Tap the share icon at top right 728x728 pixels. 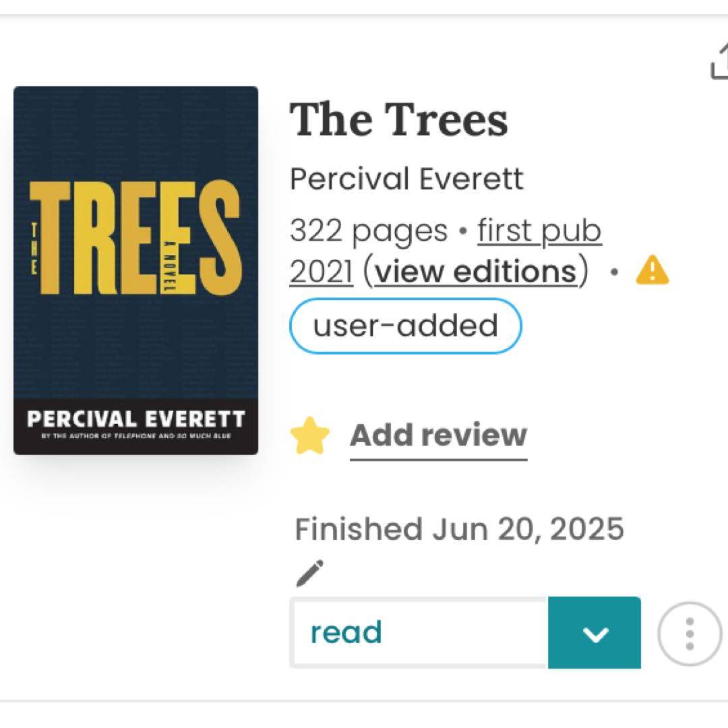(720, 61)
